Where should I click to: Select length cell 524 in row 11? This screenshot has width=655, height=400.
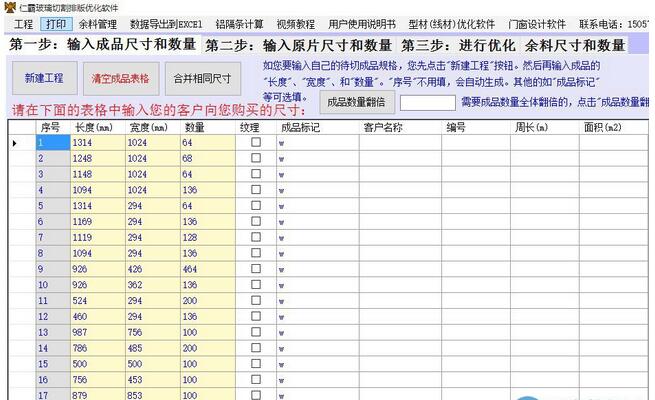click(x=98, y=301)
